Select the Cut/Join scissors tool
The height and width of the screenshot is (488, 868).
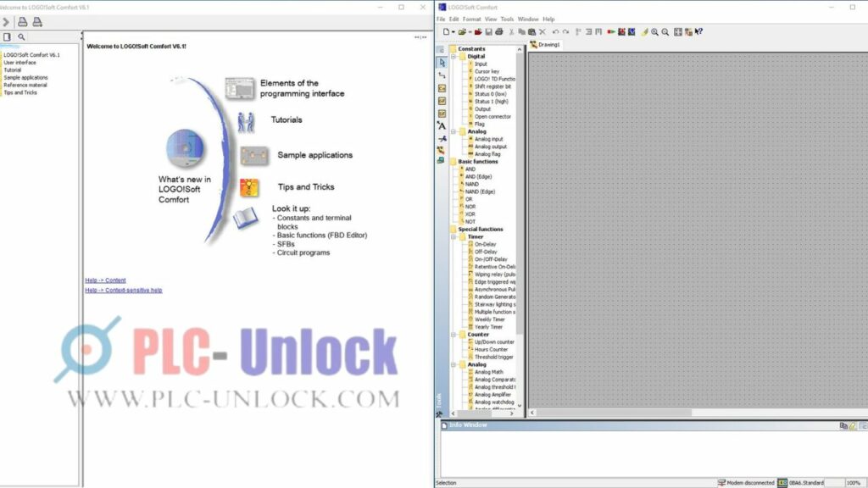pyautogui.click(x=442, y=138)
